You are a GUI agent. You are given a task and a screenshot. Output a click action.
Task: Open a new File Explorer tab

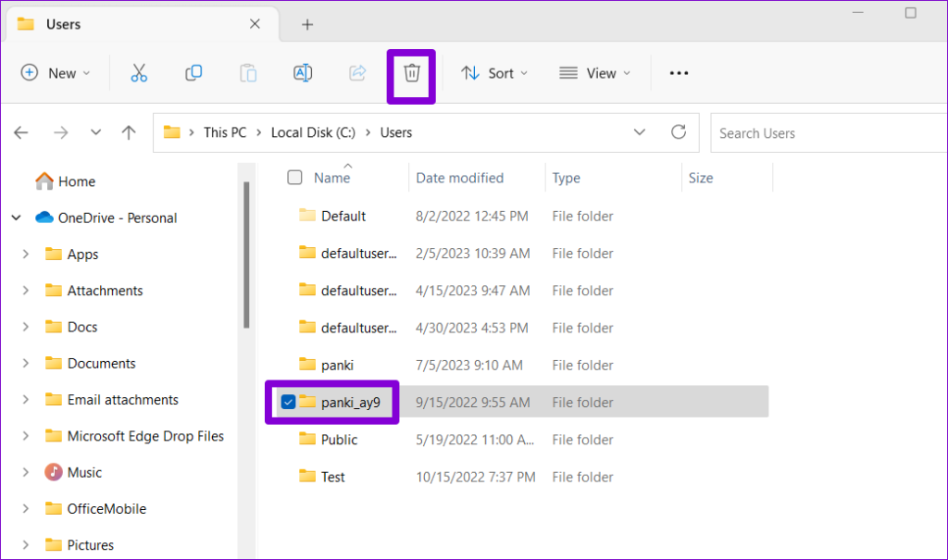[307, 24]
